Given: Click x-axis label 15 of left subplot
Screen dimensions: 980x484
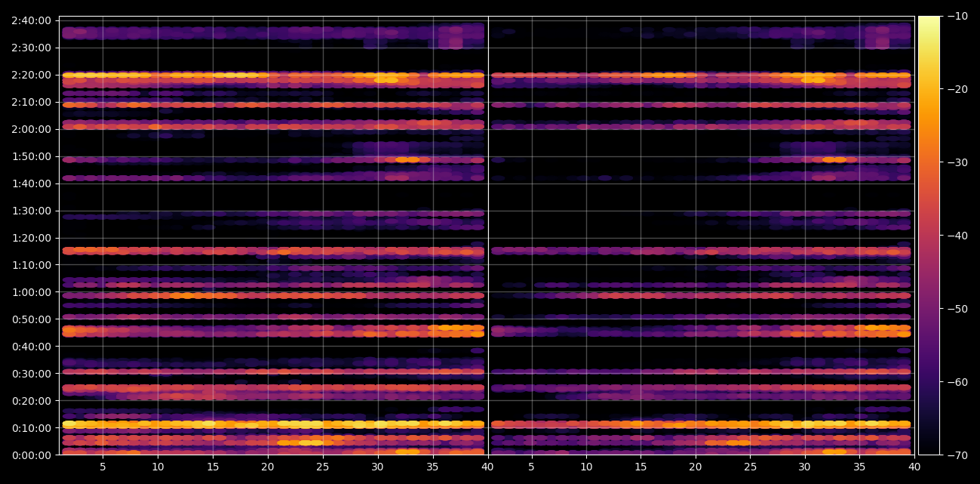Looking at the screenshot, I should click(x=213, y=467).
